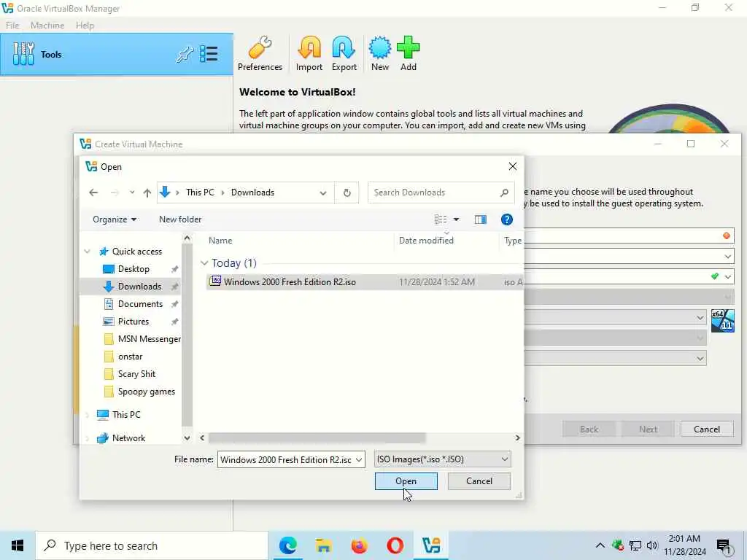Image resolution: width=747 pixels, height=560 pixels.
Task: Click the VirtualBox taskbar icon
Action: pos(431,545)
